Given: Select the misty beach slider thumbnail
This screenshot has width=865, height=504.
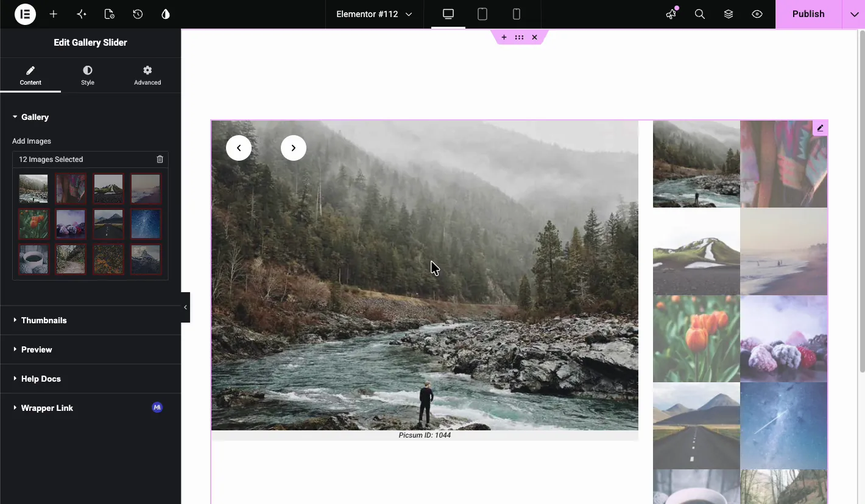Looking at the screenshot, I should coord(784,251).
